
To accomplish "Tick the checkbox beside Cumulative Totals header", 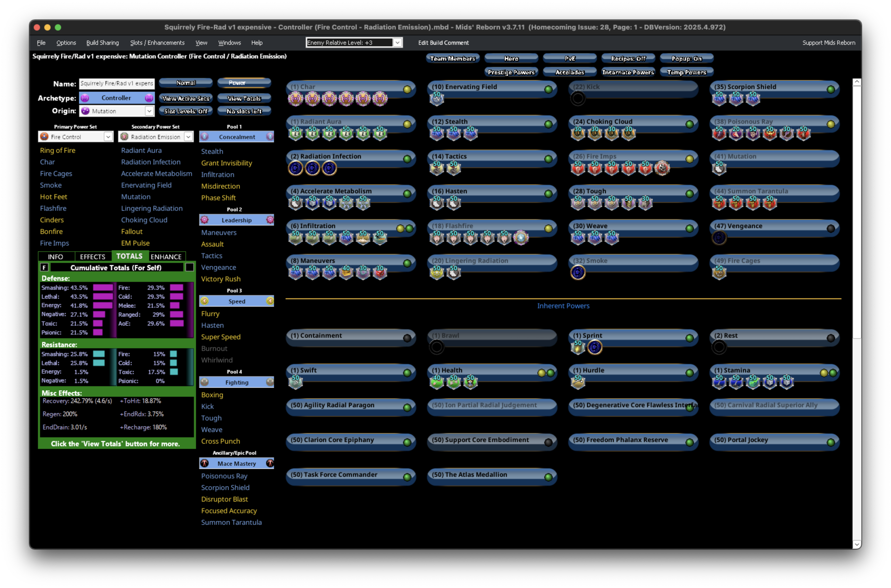I will tap(190, 267).
